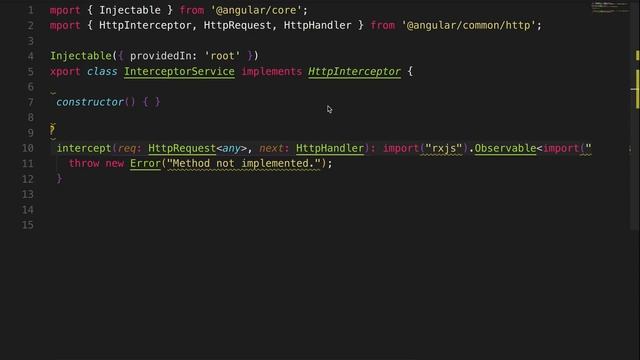Viewport: 640px width, 360px height.
Task: Click the "Method not implemented." string
Action: (244, 163)
